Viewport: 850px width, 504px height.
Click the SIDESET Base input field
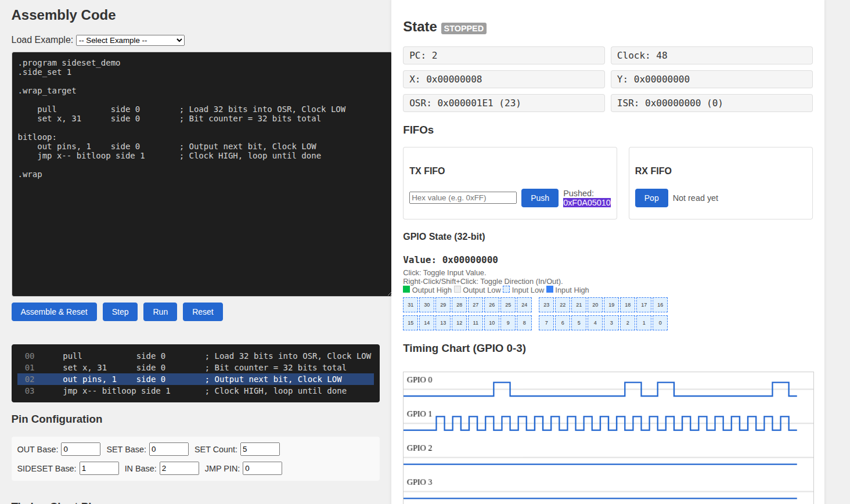[99, 468]
